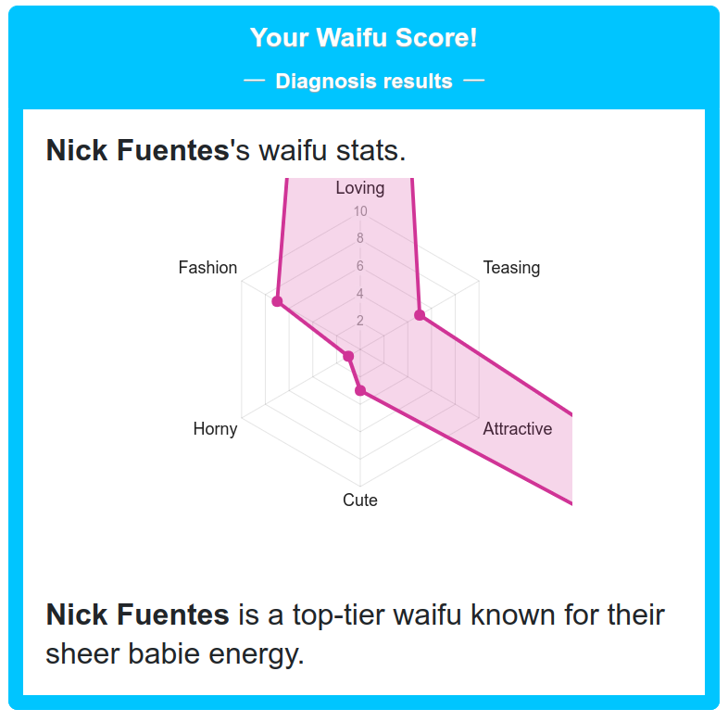
Task: Select the Horny data point on the chart
Action: pos(348,356)
